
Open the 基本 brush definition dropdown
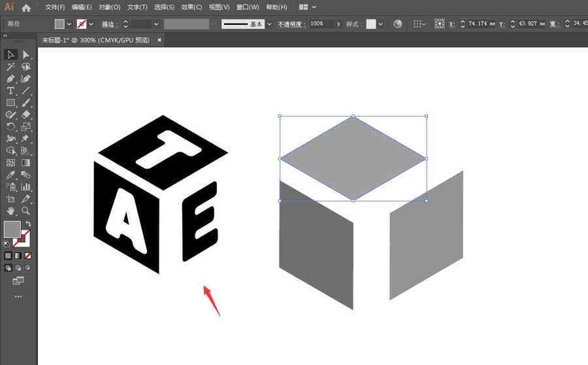pos(269,24)
